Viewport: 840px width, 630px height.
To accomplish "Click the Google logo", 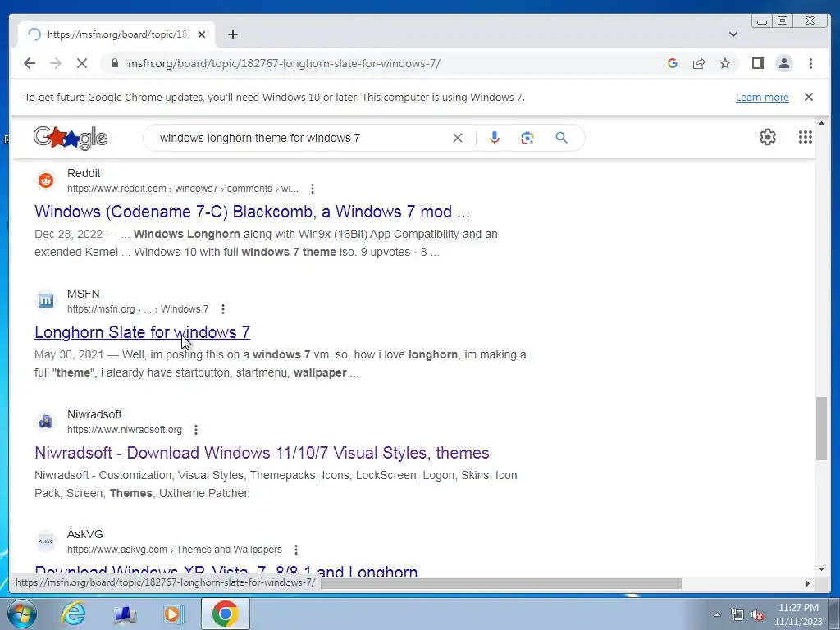I will point(71,138).
